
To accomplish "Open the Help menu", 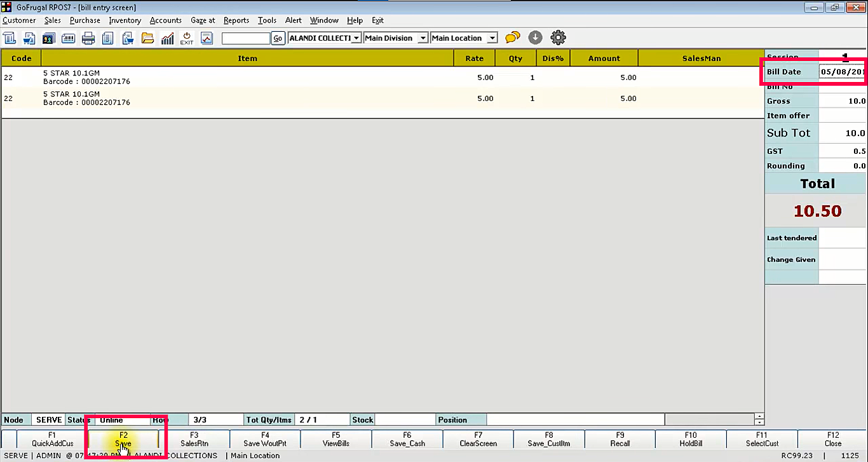I will coord(355,20).
